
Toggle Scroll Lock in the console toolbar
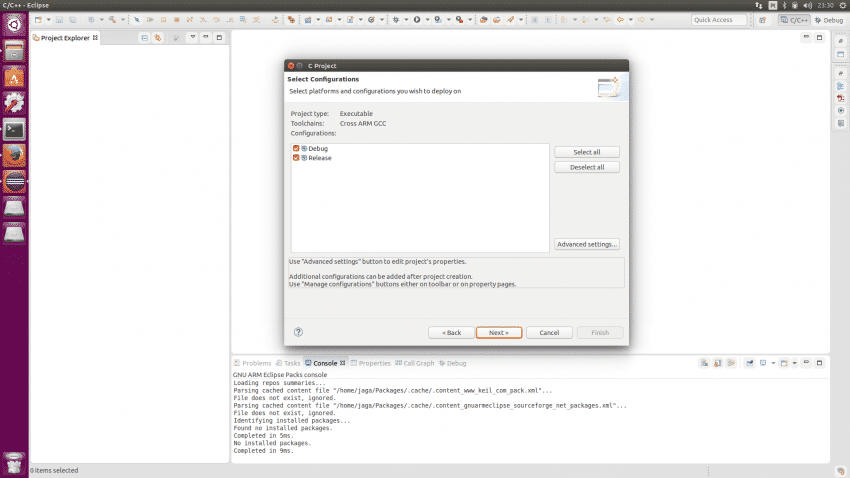(718, 363)
